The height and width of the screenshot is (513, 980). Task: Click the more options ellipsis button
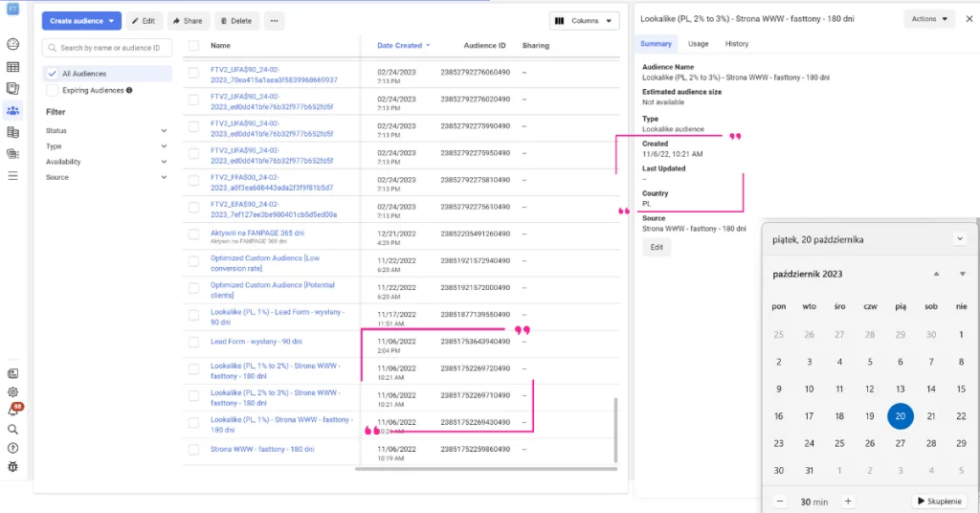pyautogui.click(x=273, y=21)
